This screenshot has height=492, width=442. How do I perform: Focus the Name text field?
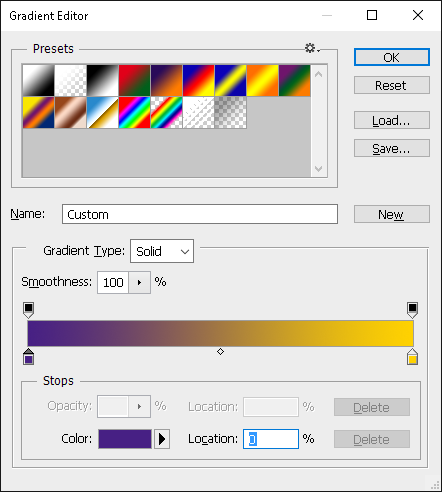pos(200,214)
